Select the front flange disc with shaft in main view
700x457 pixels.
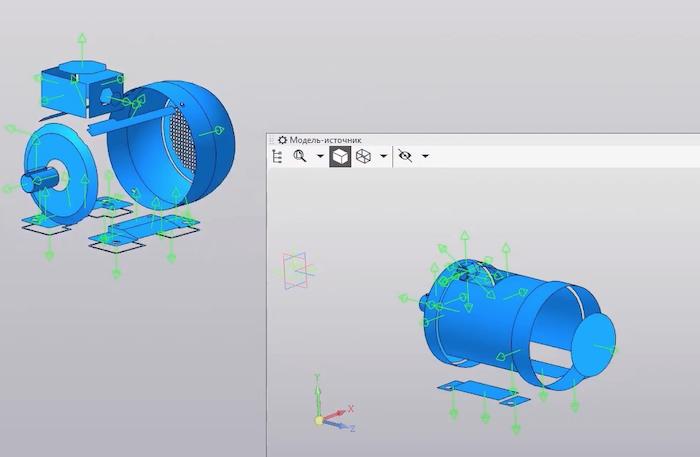58,174
